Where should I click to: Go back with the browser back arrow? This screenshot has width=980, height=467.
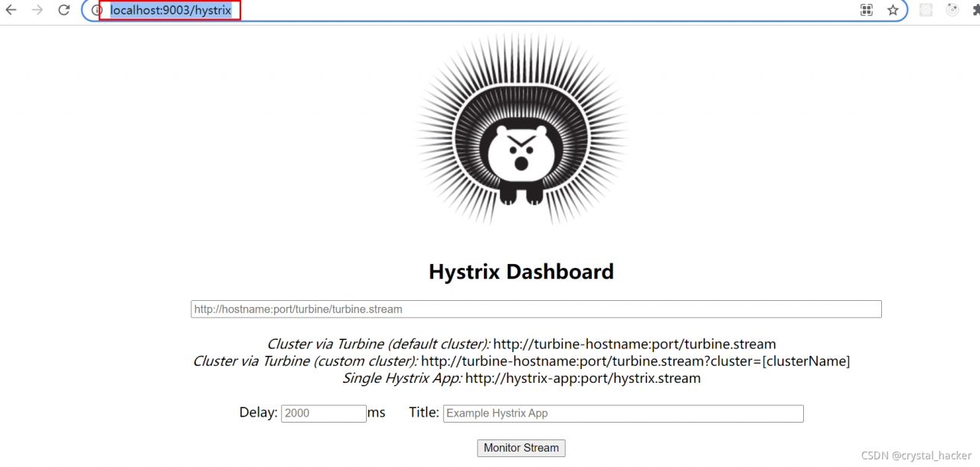11,10
